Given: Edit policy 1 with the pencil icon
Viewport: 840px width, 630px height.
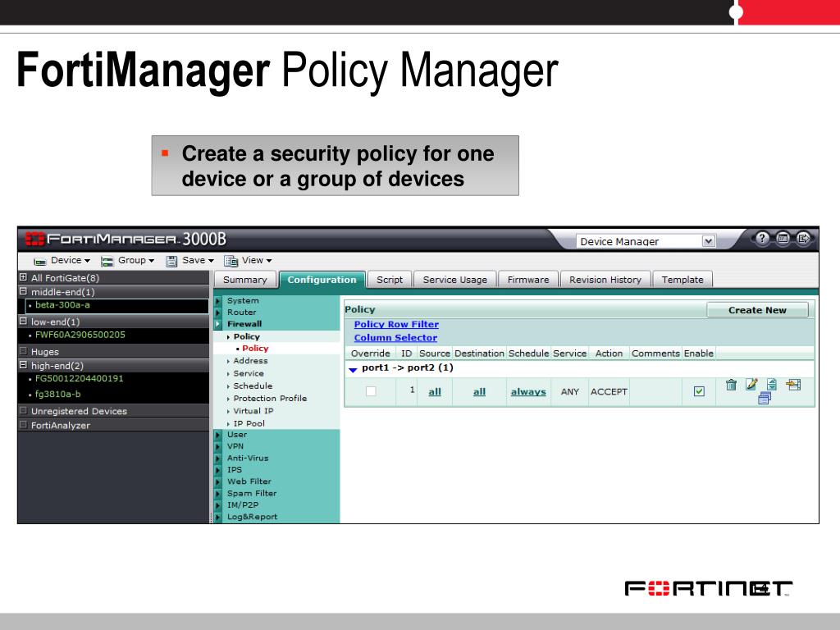Looking at the screenshot, I should pos(751,384).
